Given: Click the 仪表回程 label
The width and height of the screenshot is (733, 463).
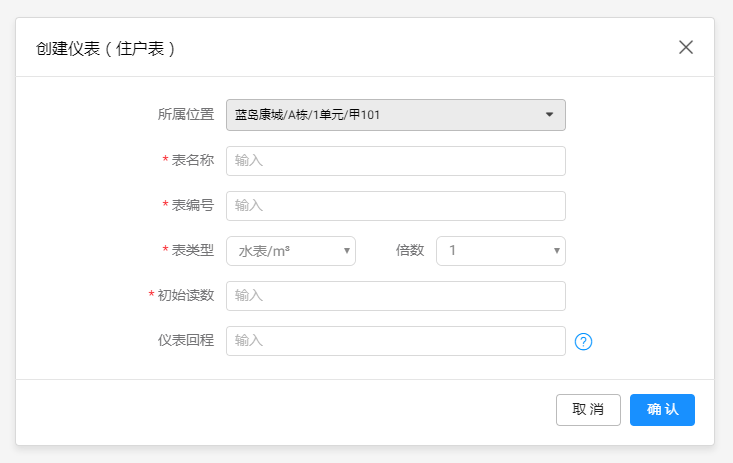Looking at the screenshot, I should point(186,341).
